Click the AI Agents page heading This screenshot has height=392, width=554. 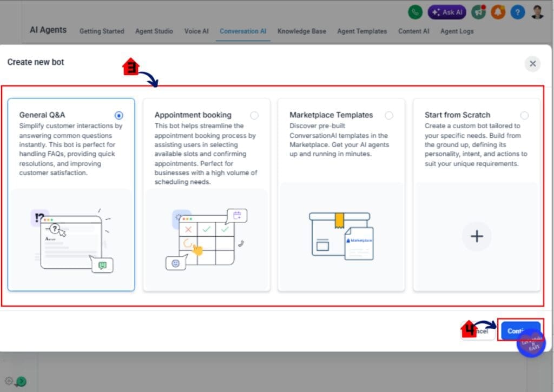(48, 30)
